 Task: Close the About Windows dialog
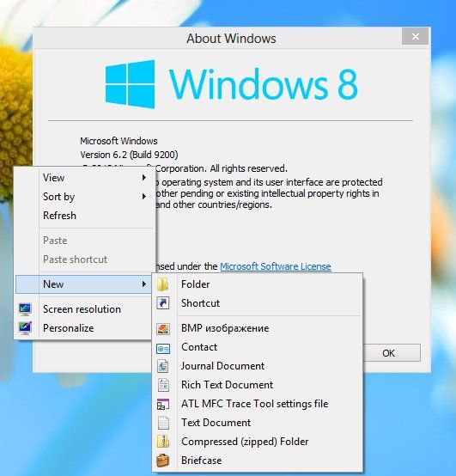[x=416, y=36]
